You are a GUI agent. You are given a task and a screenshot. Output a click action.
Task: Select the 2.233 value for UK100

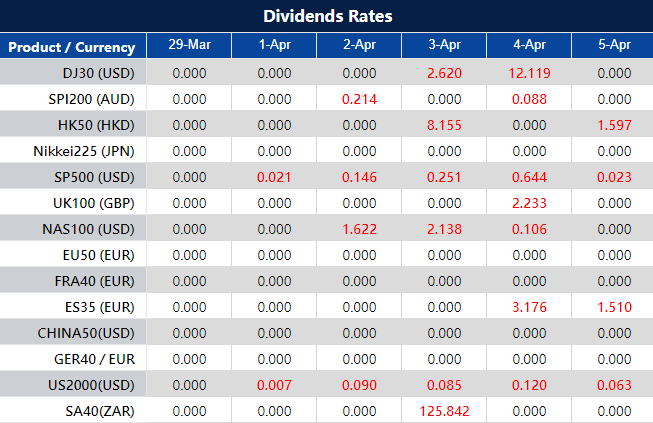(529, 203)
